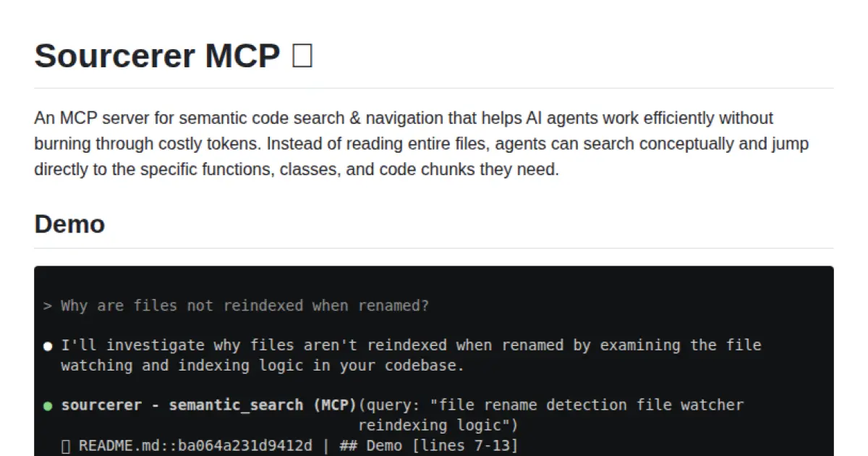Click the README.md::ba064a231d9412d result entry
The width and height of the screenshot is (868, 456).
[195, 445]
